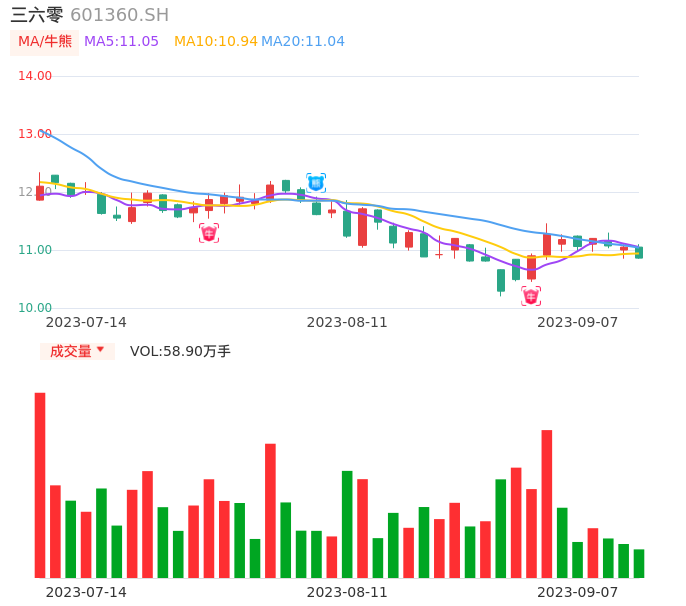Click the 14.00 price axis label
The height and width of the screenshot is (606, 686).
pyautogui.click(x=35, y=76)
